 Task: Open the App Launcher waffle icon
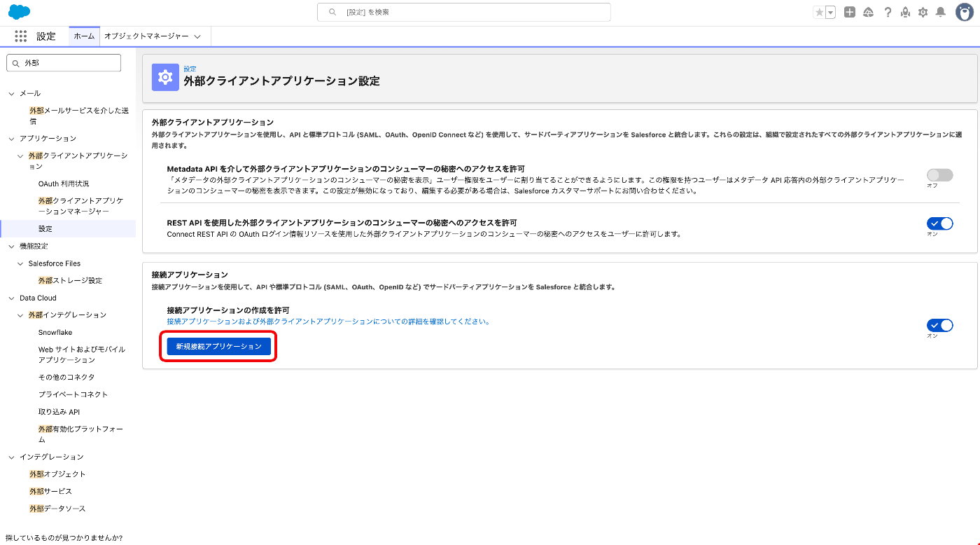(20, 36)
